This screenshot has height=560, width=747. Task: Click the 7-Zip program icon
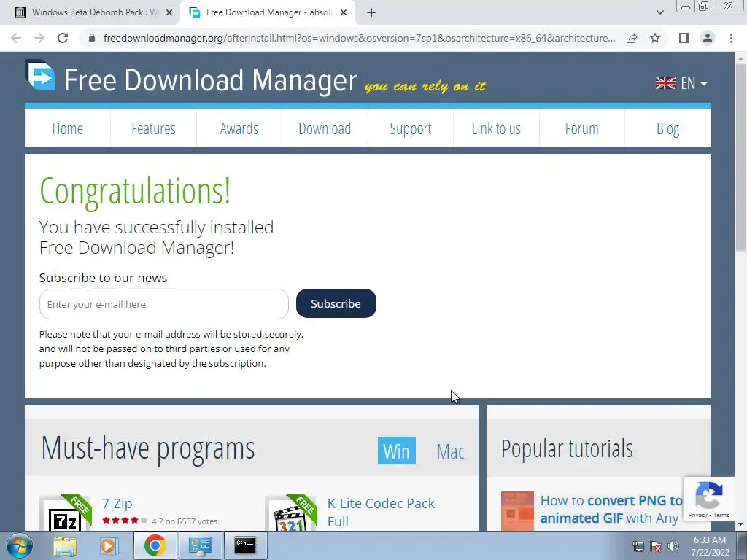(x=66, y=513)
